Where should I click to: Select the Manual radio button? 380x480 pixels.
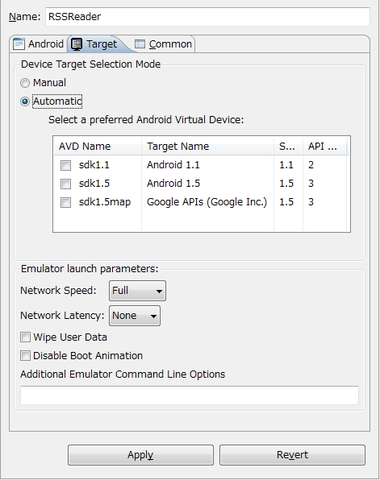pyautogui.click(x=25, y=83)
